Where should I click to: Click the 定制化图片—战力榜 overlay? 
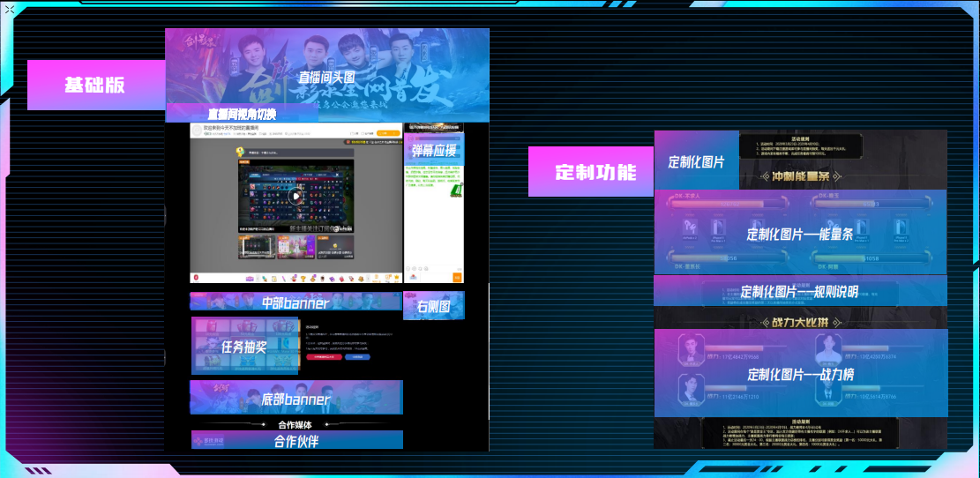click(x=800, y=374)
